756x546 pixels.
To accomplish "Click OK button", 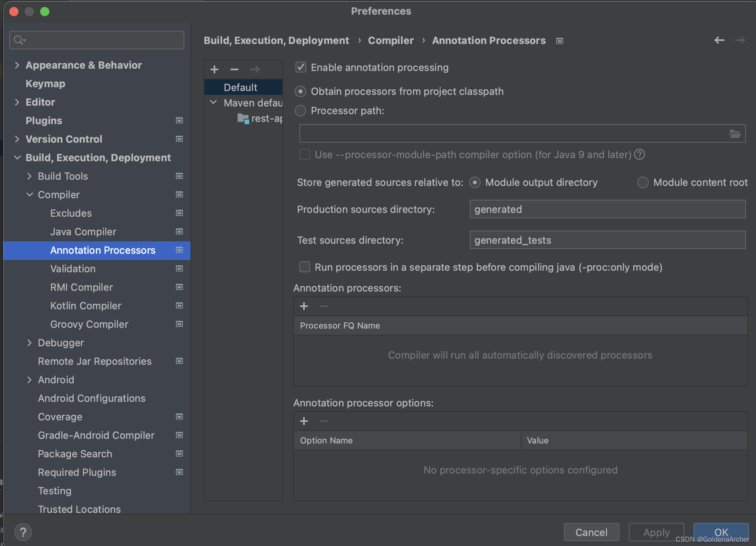I will click(721, 533).
